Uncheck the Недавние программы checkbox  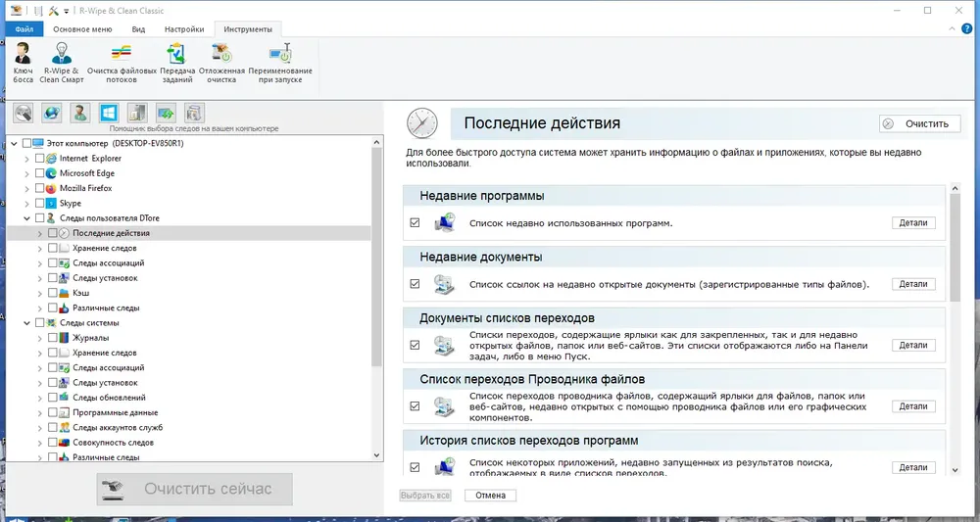415,223
